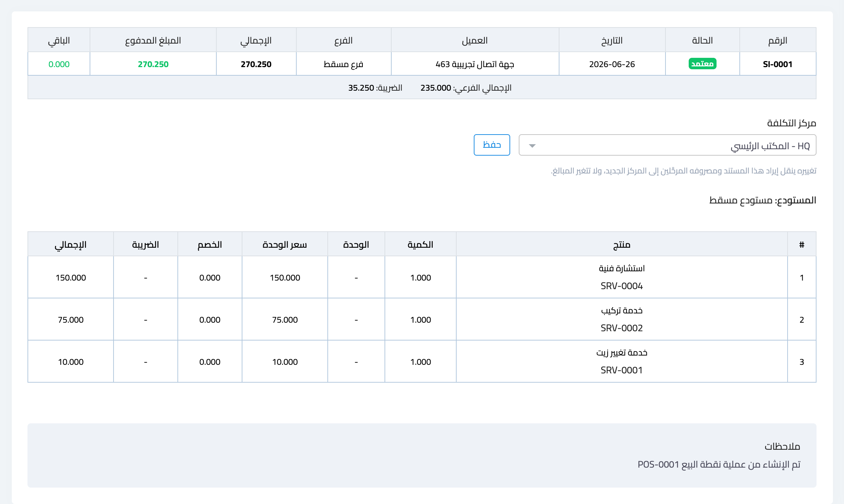Click the مركز التكلفة label
This screenshot has height=504, width=844.
click(792, 123)
